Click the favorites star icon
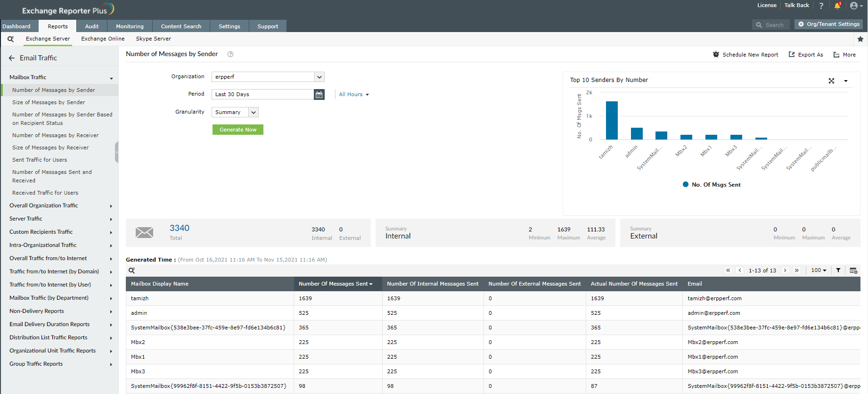 pos(860,39)
